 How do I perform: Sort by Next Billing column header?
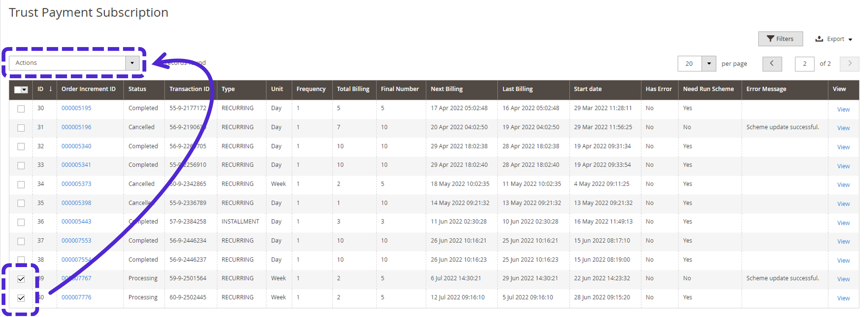pos(446,89)
